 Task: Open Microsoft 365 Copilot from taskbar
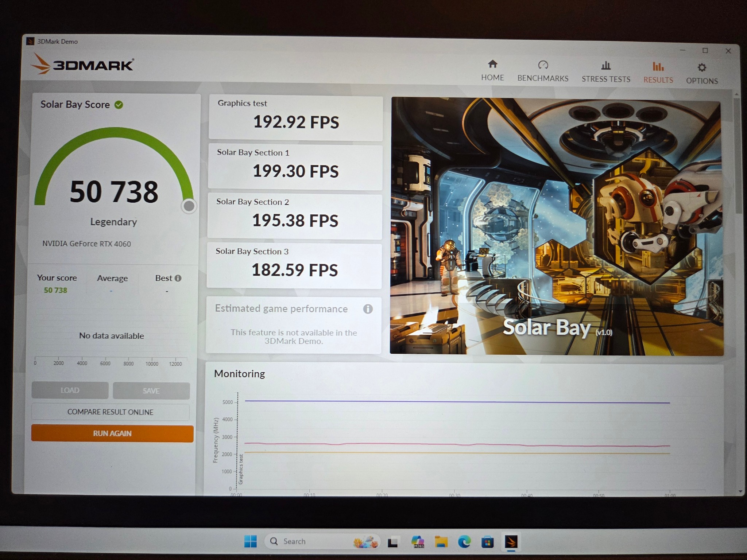[417, 542]
